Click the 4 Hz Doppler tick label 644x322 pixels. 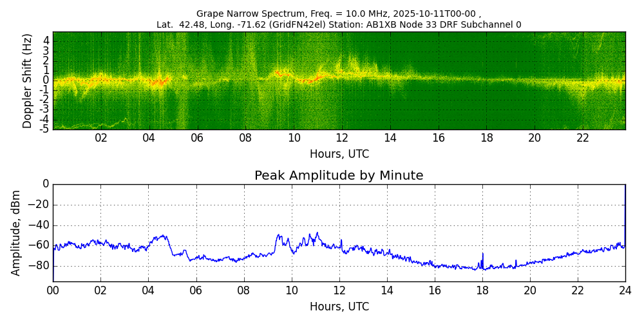click(x=46, y=41)
